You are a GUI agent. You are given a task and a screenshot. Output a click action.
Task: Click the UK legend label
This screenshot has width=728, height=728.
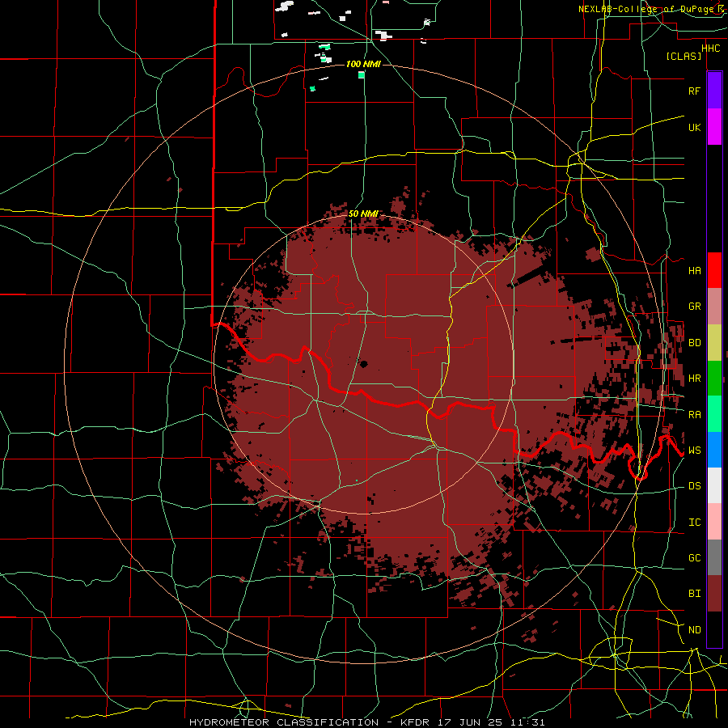694,127
